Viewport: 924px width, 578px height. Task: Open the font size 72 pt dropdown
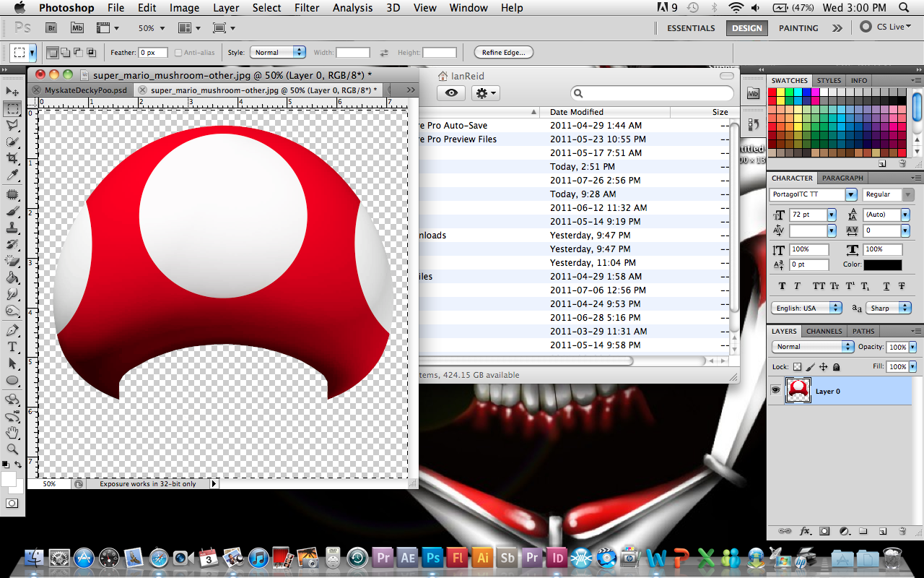(832, 215)
